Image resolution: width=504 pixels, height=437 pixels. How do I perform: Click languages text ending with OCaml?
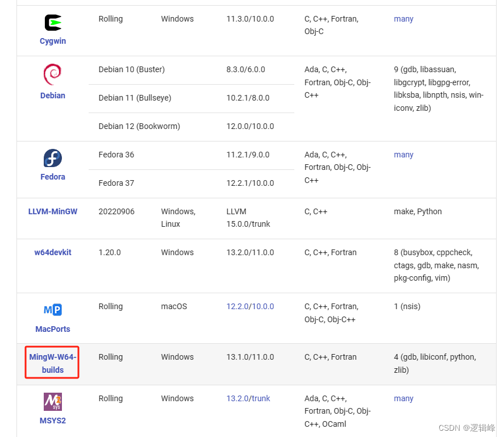(x=337, y=411)
